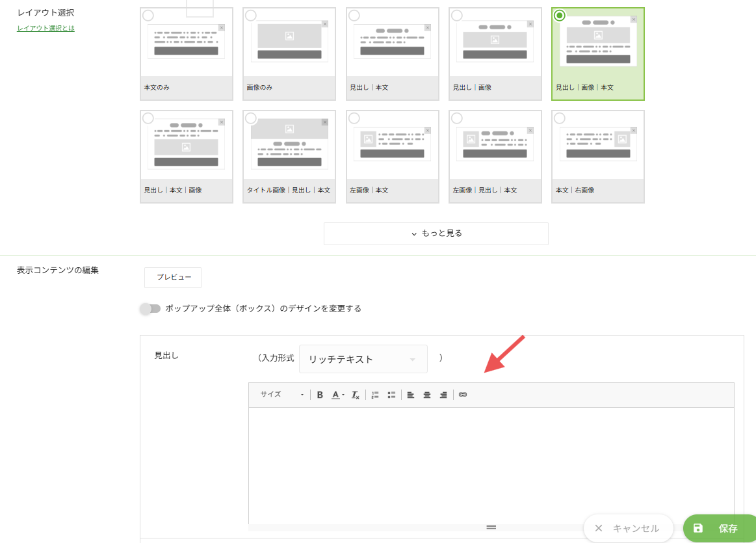Viewport: 756px width, 543px height.
Task: Click the プレビュー button
Action: [x=173, y=277]
